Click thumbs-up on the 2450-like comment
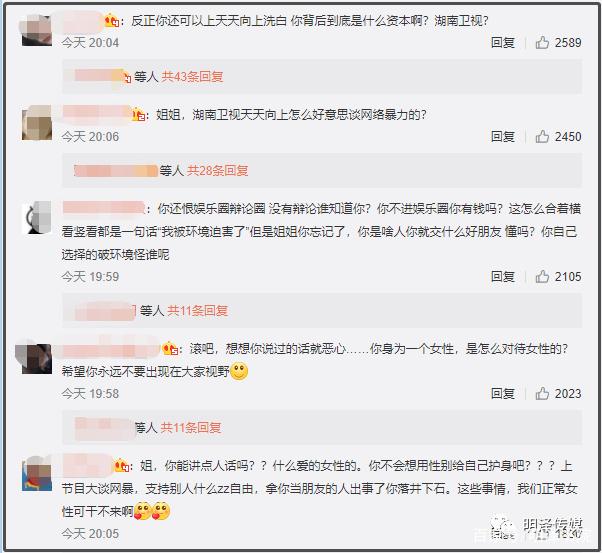The image size is (602, 553). click(x=542, y=136)
